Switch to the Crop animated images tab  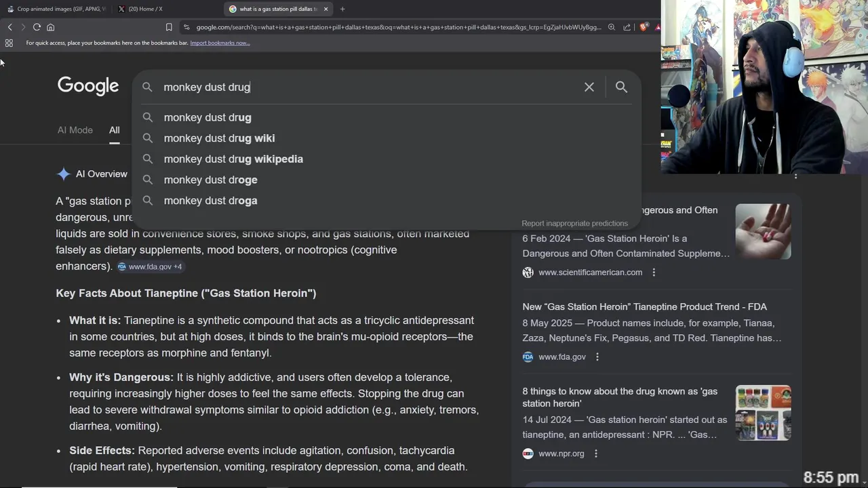point(57,9)
